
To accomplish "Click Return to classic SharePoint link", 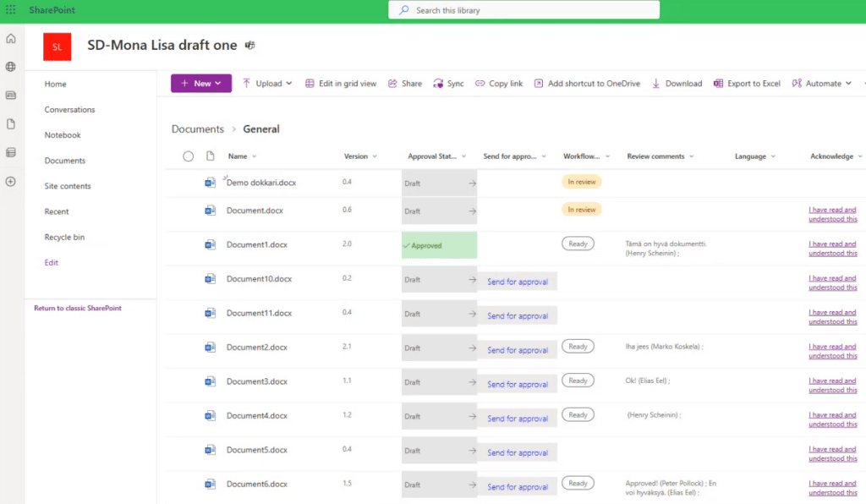I will coord(78,308).
